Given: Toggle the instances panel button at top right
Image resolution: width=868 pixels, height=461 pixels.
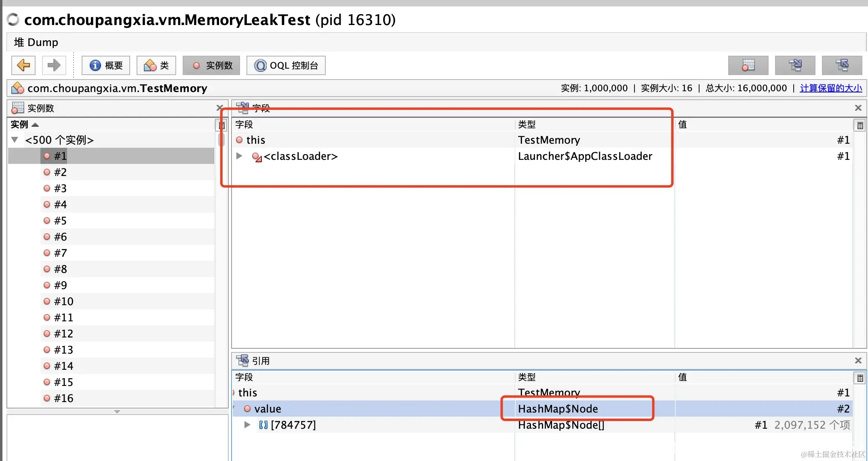Looking at the screenshot, I should (x=748, y=65).
